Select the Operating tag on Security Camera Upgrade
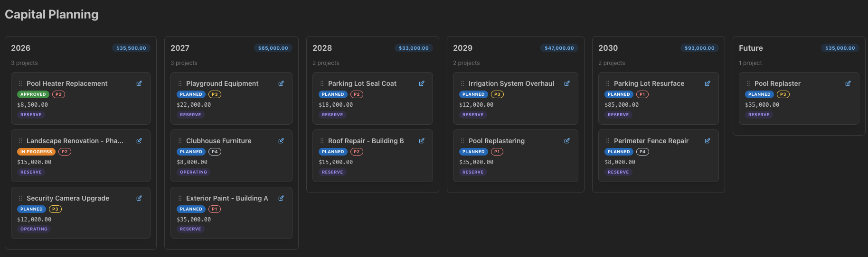 pyautogui.click(x=34, y=229)
